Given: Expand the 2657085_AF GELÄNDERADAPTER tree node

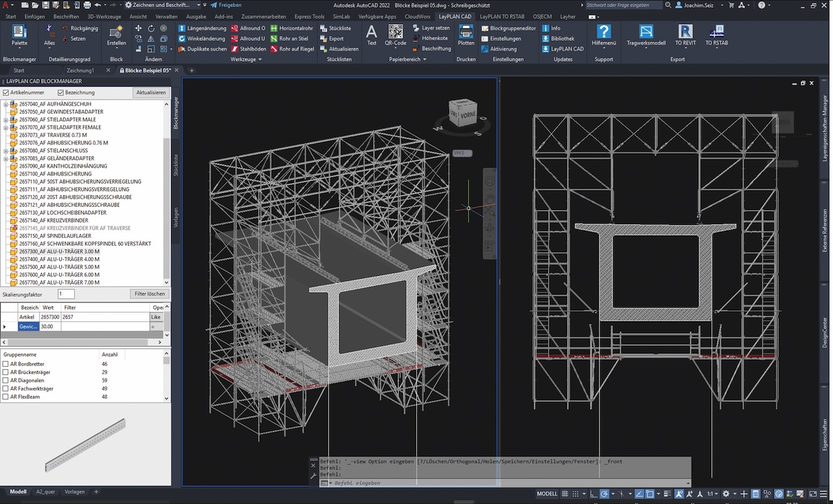Looking at the screenshot, I should click(6, 159).
